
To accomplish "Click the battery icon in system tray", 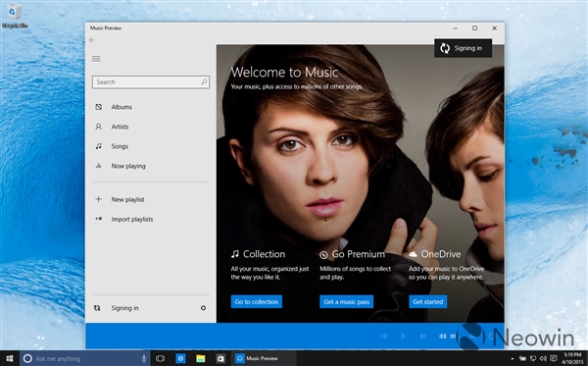I will click(522, 359).
